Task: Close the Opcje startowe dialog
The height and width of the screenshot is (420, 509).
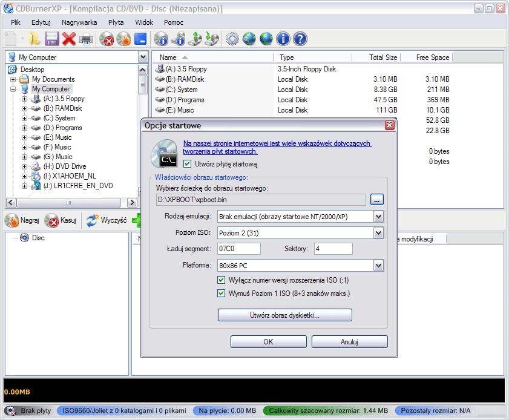Action: pyautogui.click(x=390, y=125)
